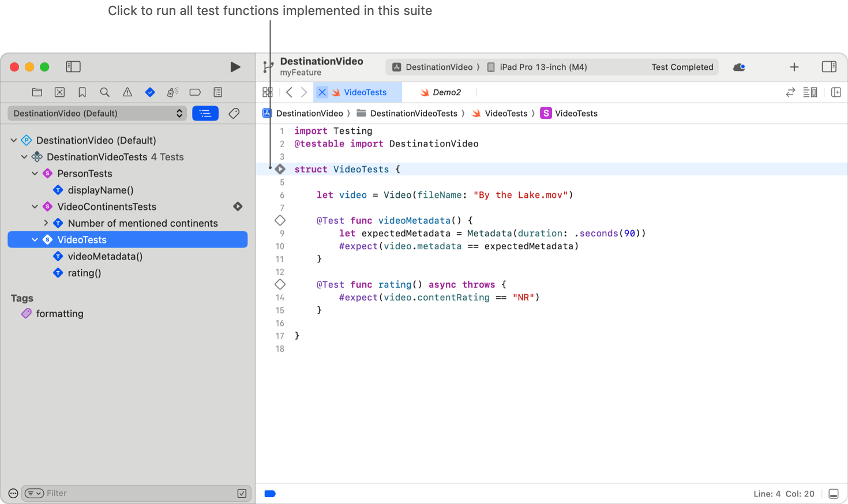
Task: Select the rating() test in navigator
Action: point(84,273)
